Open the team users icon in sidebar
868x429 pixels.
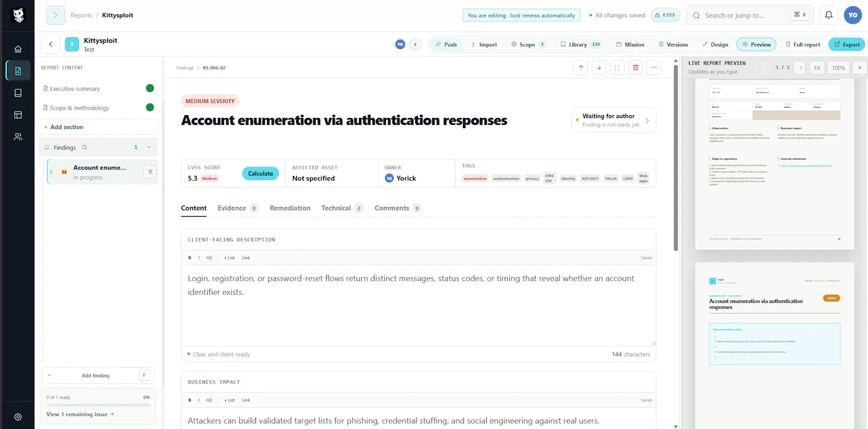click(18, 137)
